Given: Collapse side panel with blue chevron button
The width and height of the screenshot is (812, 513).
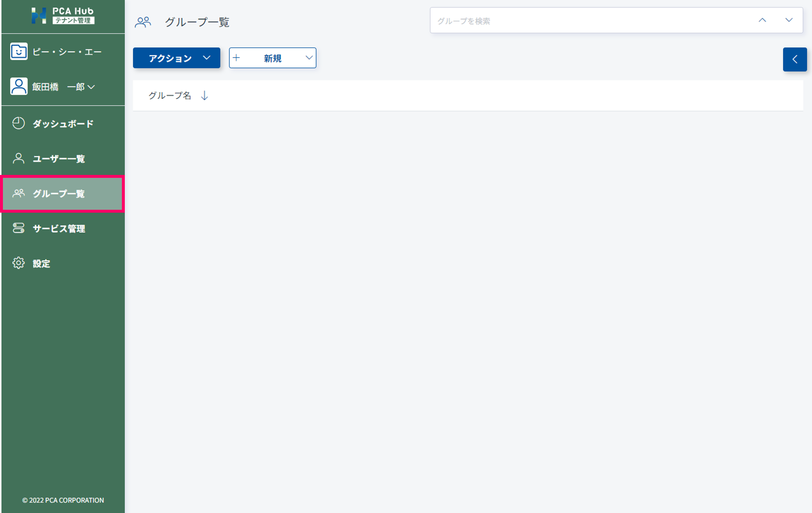Looking at the screenshot, I should click(x=794, y=60).
